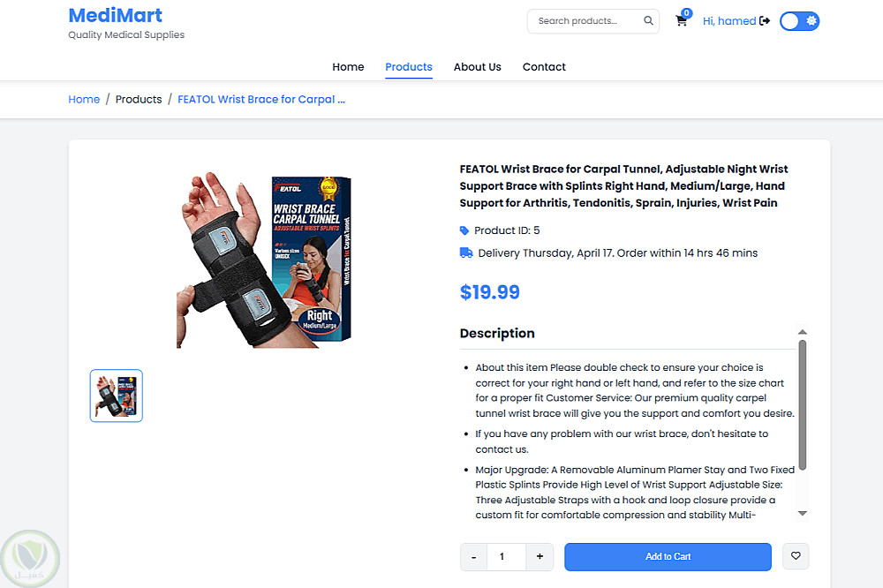The height and width of the screenshot is (588, 883).
Task: Open the Contact page
Action: [544, 67]
